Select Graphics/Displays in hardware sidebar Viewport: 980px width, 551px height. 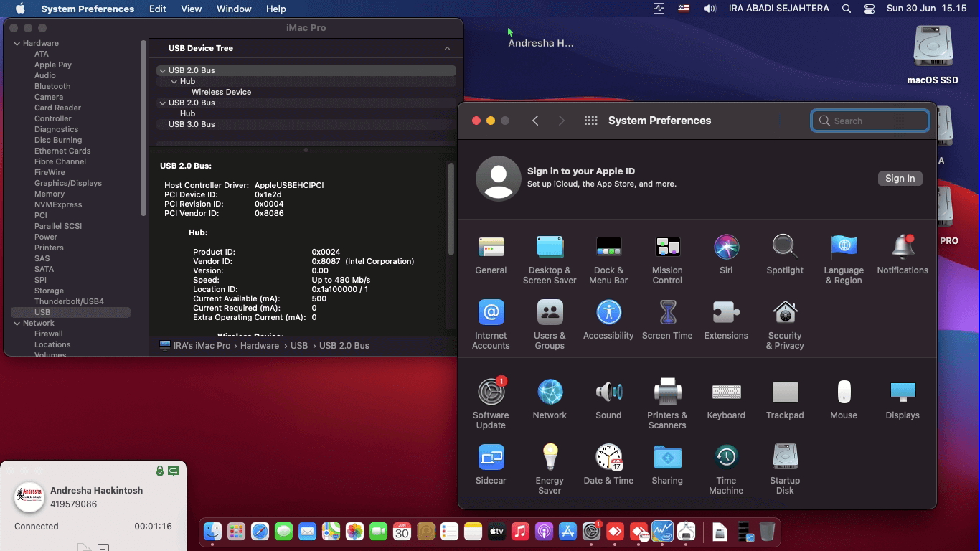point(68,183)
